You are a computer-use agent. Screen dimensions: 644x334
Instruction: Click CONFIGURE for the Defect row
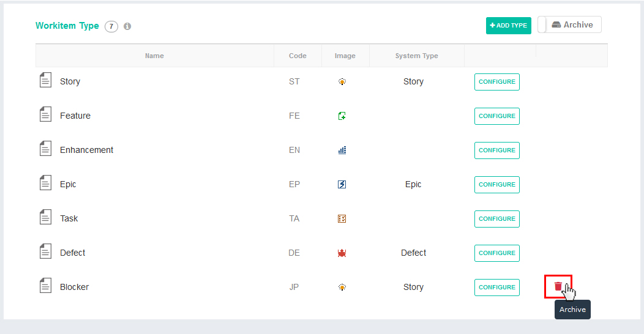click(x=497, y=253)
